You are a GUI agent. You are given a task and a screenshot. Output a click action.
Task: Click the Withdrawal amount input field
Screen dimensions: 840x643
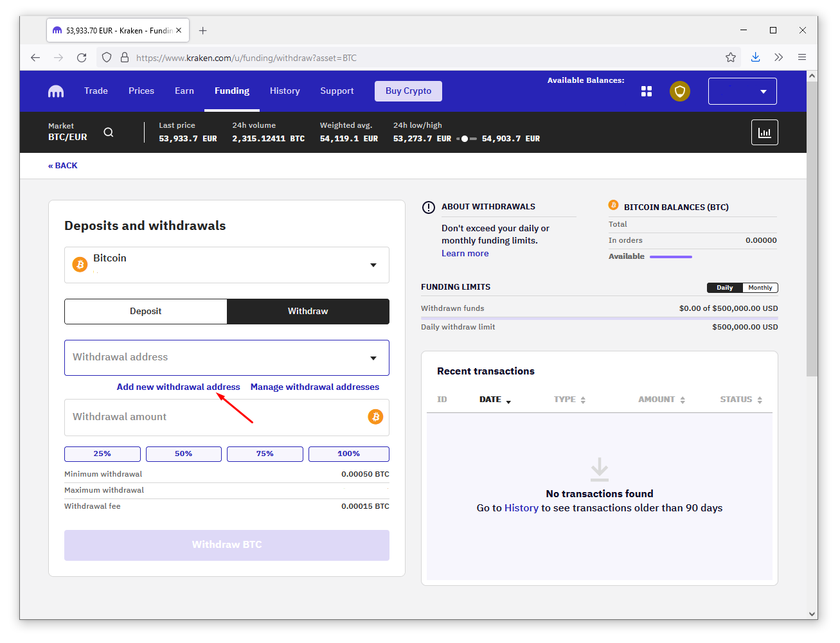coord(227,418)
